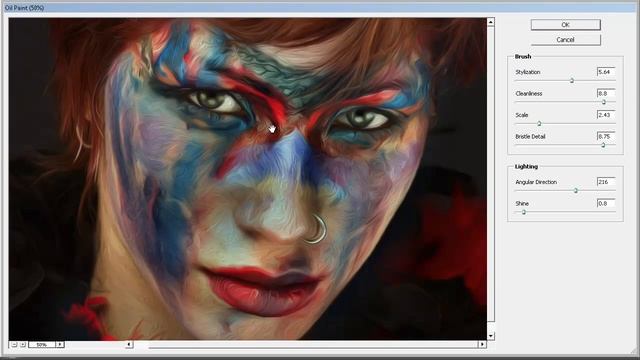This screenshot has width=640, height=360.
Task: Click the Cleanliness slider handle
Action: (604, 102)
